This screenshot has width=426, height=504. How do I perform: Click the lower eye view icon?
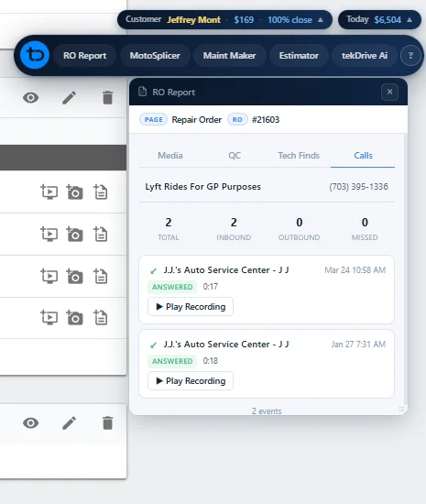coord(31,423)
